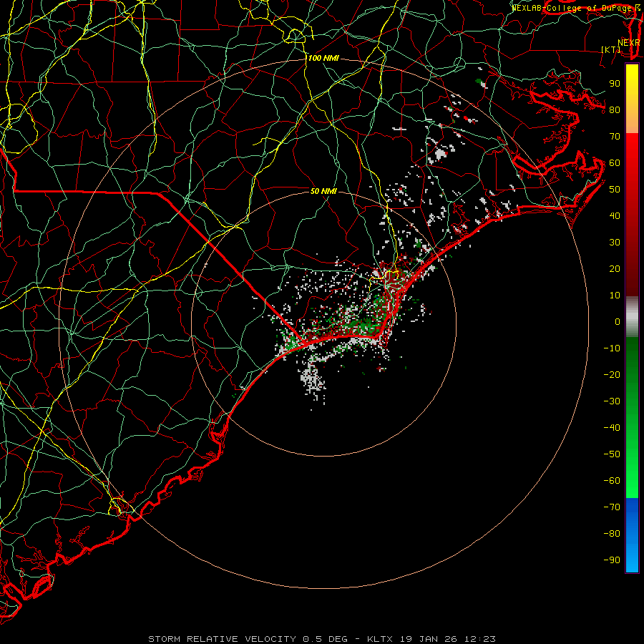Click the 40 value on velocity scale

615,215
